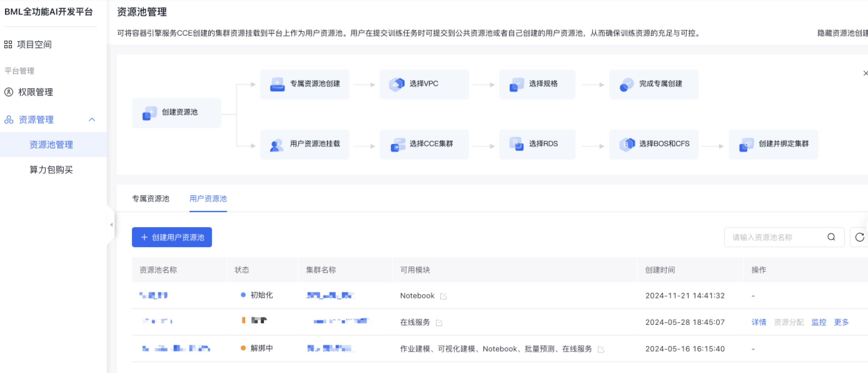Click the 资源管理 sidebar icon
Image resolution: width=868 pixels, height=373 pixels.
point(9,120)
